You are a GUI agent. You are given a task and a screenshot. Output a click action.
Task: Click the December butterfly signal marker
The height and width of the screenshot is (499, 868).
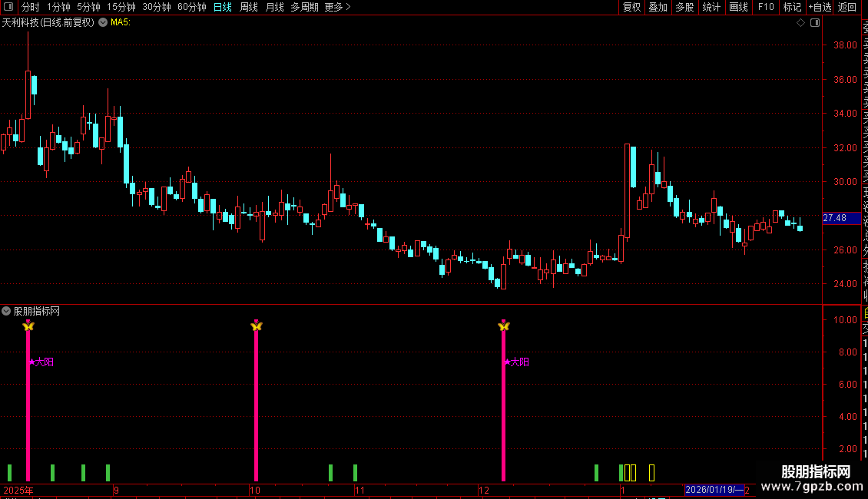[503, 326]
